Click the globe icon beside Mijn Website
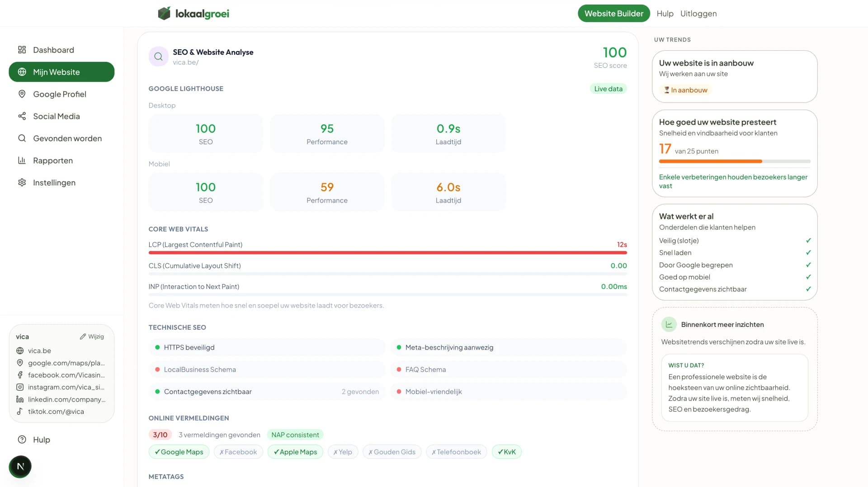 click(x=22, y=72)
